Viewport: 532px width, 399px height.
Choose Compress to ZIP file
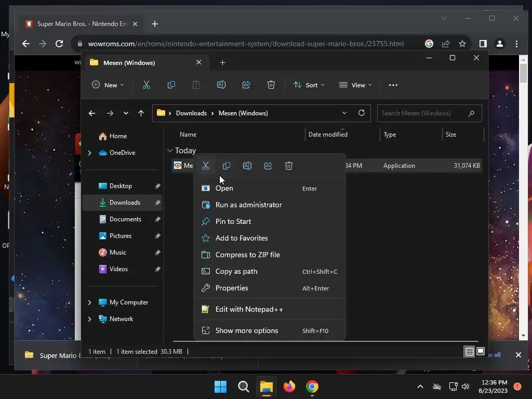[270, 255]
